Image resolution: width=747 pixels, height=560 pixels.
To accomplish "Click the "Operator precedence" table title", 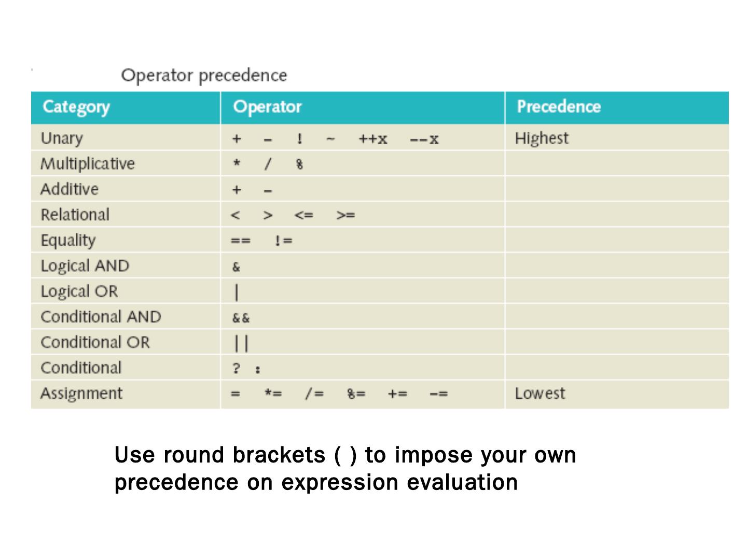I will (204, 76).
